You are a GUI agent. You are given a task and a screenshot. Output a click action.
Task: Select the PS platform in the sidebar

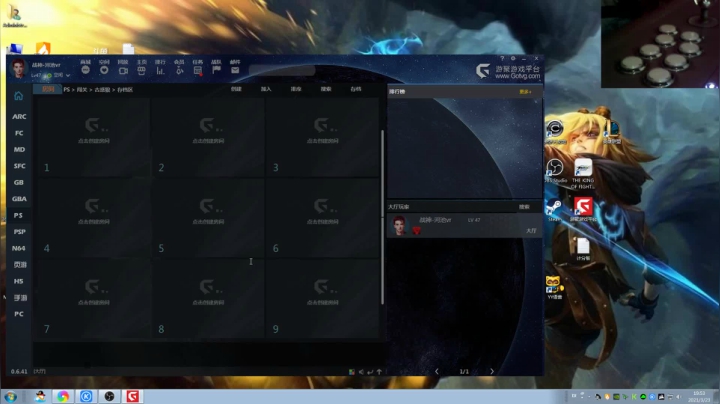pyautogui.click(x=19, y=215)
